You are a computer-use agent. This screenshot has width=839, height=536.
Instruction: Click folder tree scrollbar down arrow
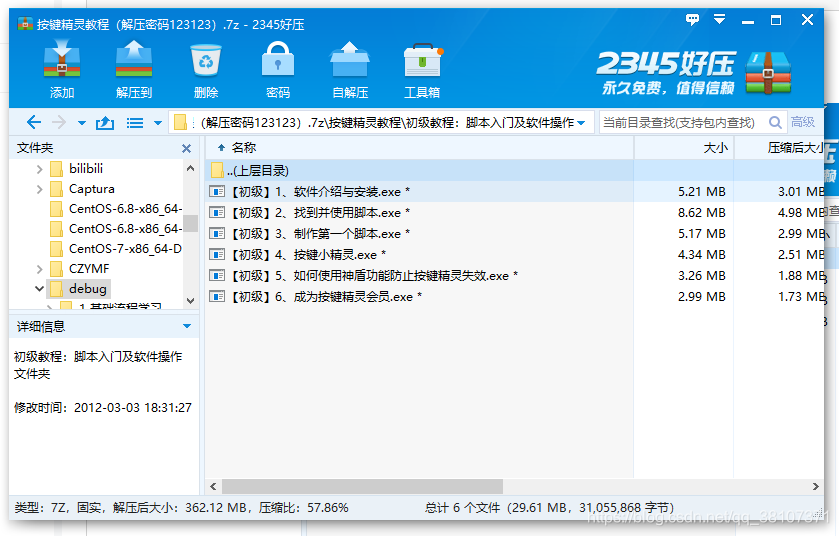coord(190,301)
